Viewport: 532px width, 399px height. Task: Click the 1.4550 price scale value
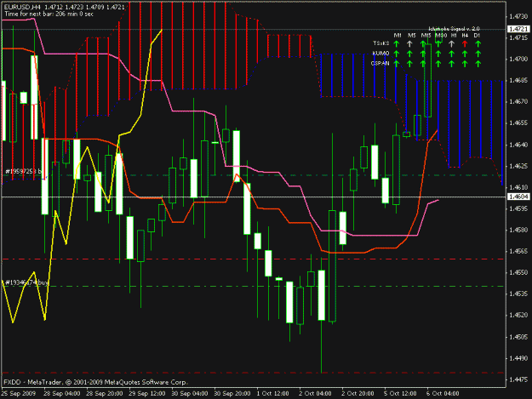518,272
